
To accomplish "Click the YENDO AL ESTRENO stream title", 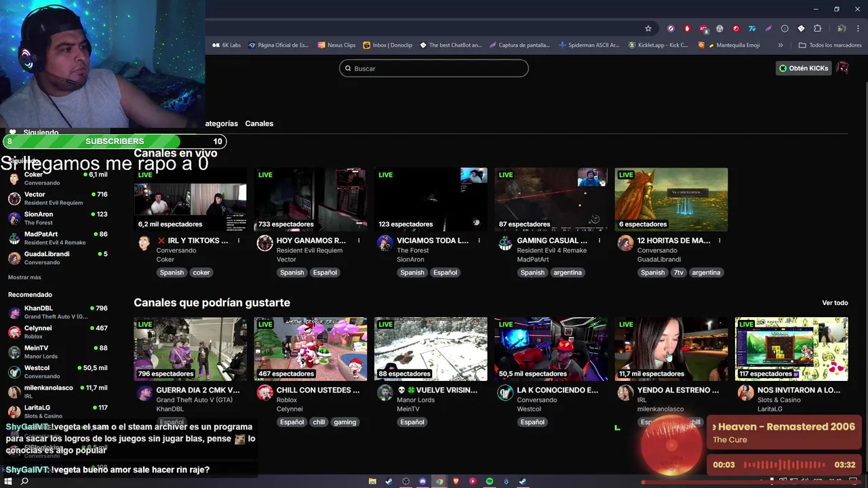I will click(678, 390).
